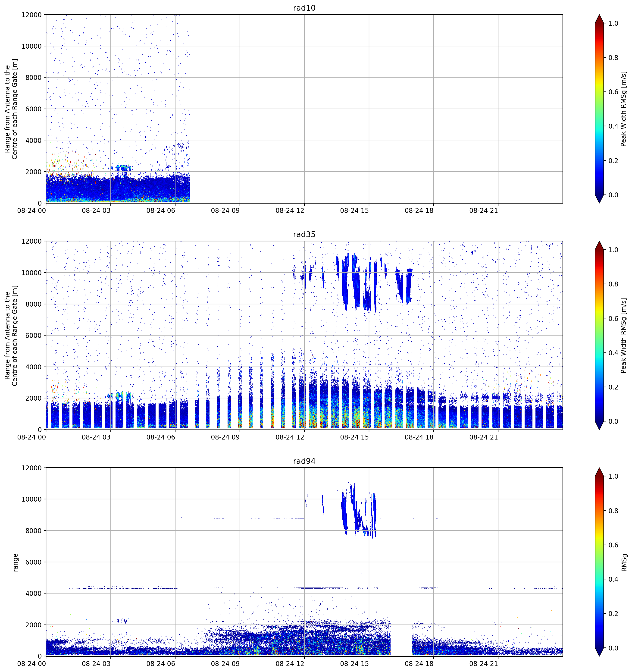Click rad10 colorbar label 'Peak Width RMSg [m/s]'
This screenshot has width=632, height=672.
[x=624, y=109]
